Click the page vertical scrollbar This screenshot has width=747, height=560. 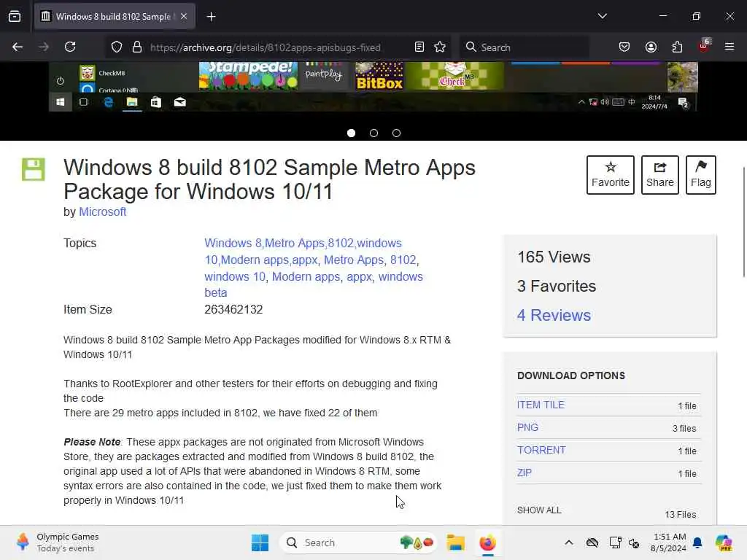tap(743, 222)
